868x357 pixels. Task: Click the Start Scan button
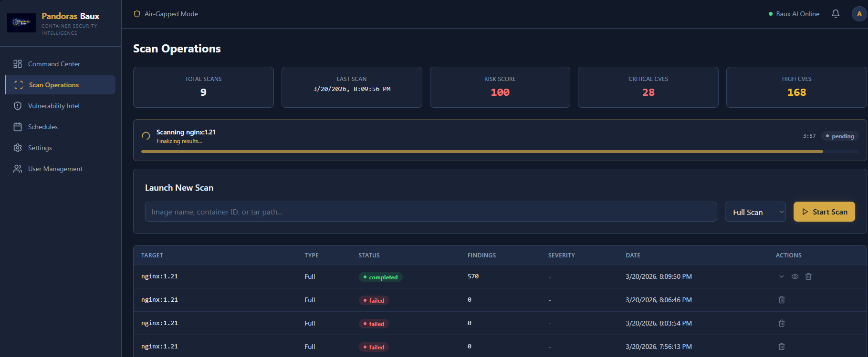[x=824, y=212]
